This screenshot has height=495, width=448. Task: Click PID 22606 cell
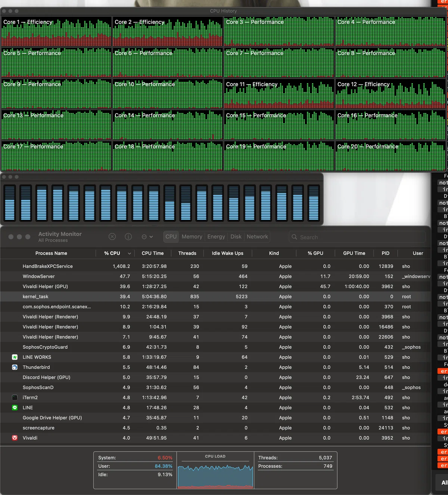[x=386, y=337]
